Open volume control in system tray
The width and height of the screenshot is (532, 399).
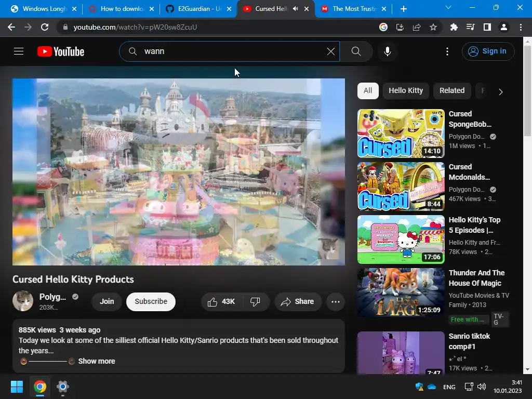(482, 387)
